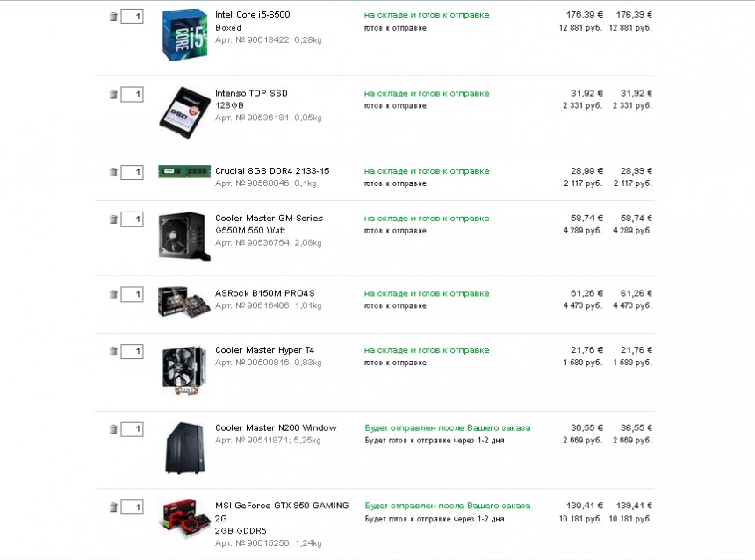
Task: Focus quantity input for MSI GeForce GTX 950
Action: (133, 507)
